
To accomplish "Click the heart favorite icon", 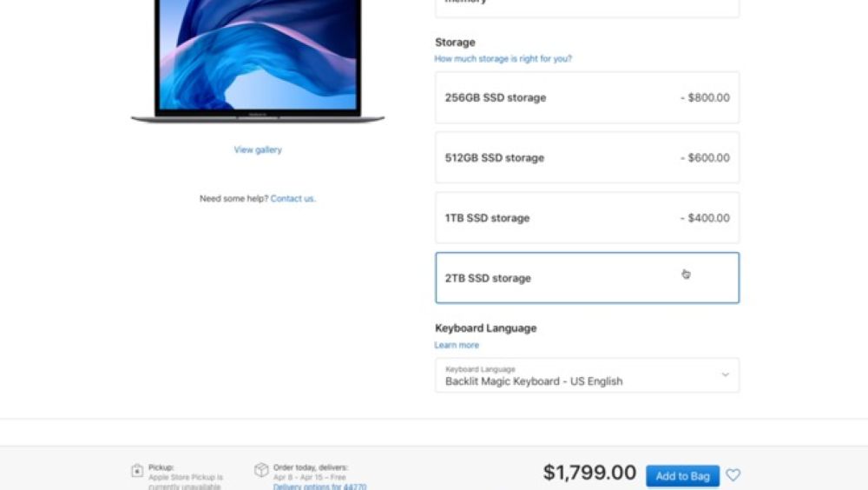I will [x=733, y=475].
